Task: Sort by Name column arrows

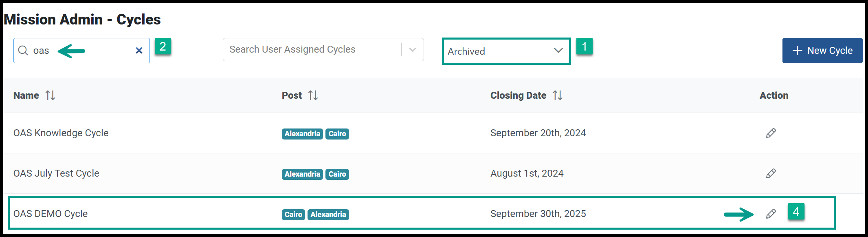Action: (x=50, y=95)
